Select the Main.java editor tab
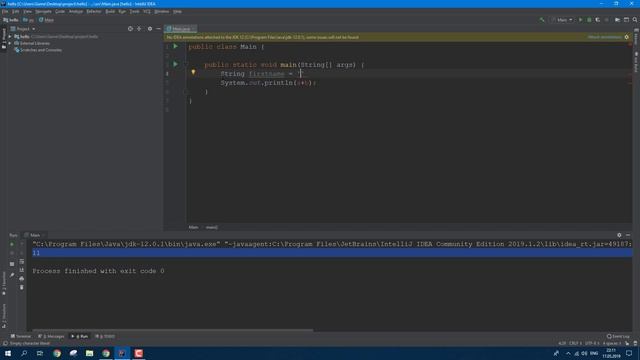 [179, 29]
